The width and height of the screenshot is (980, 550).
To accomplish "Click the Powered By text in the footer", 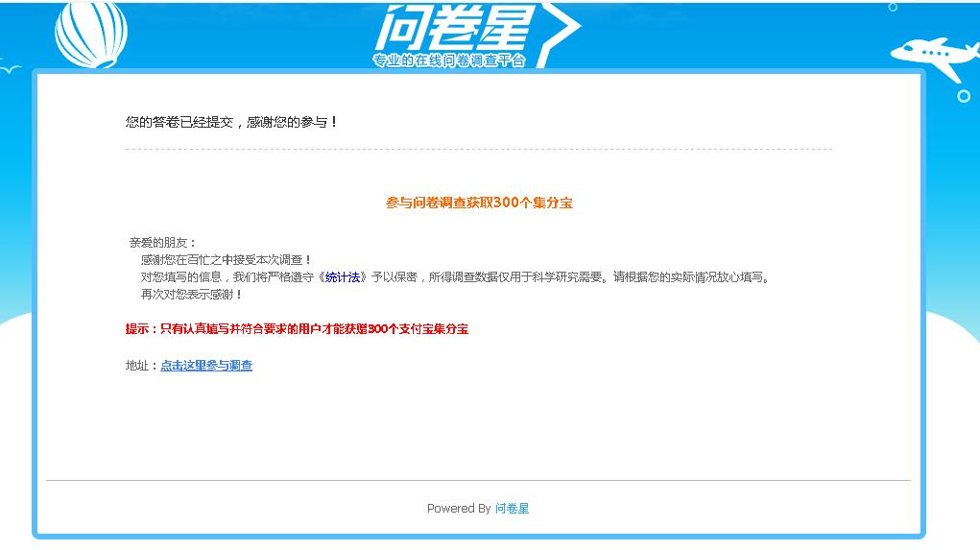I will point(459,508).
